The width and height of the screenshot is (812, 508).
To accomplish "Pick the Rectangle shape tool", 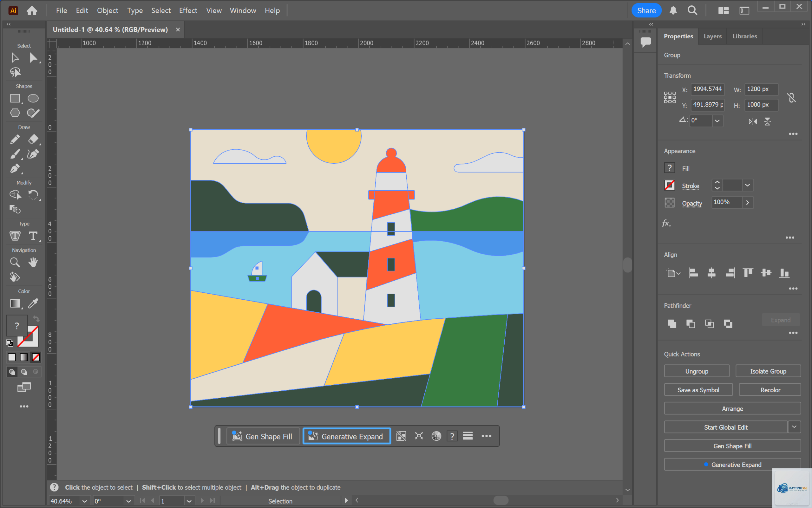I will (x=15, y=98).
